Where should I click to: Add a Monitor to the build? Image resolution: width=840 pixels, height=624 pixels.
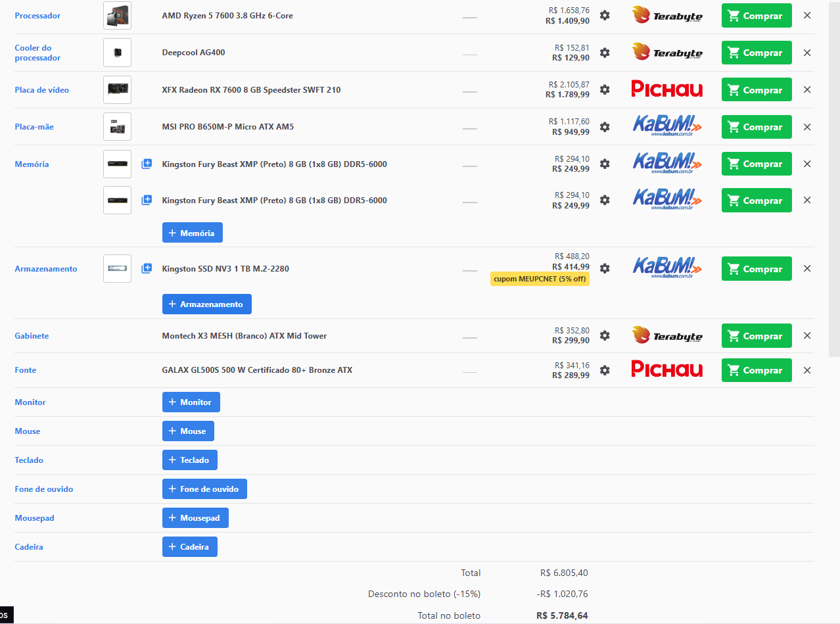(x=191, y=402)
